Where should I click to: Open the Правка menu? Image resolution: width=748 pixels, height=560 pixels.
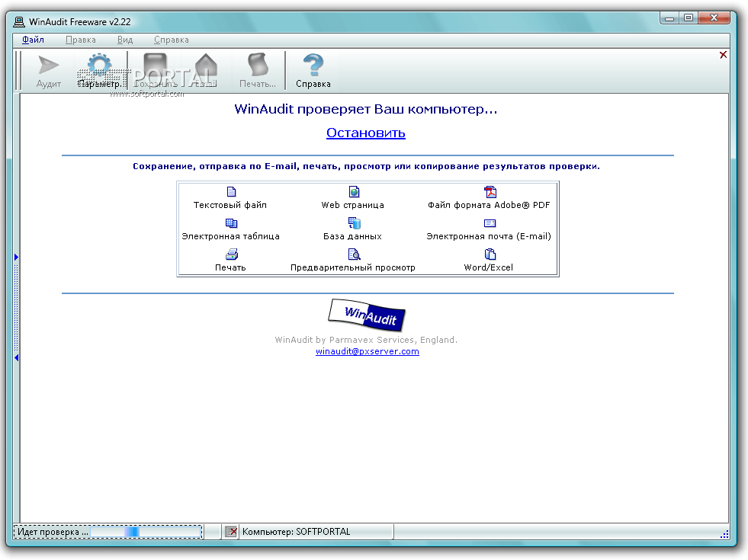pyautogui.click(x=81, y=40)
